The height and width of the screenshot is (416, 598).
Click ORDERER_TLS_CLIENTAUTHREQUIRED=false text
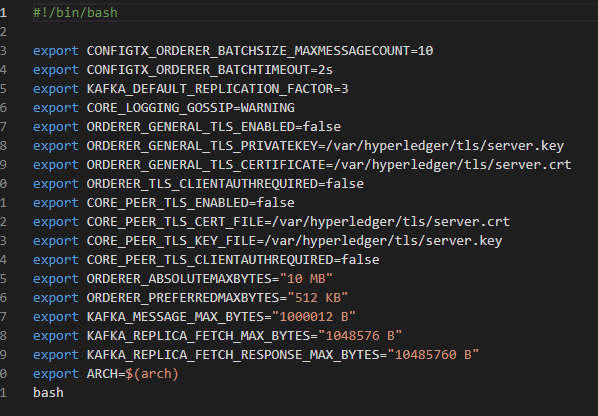(x=225, y=184)
